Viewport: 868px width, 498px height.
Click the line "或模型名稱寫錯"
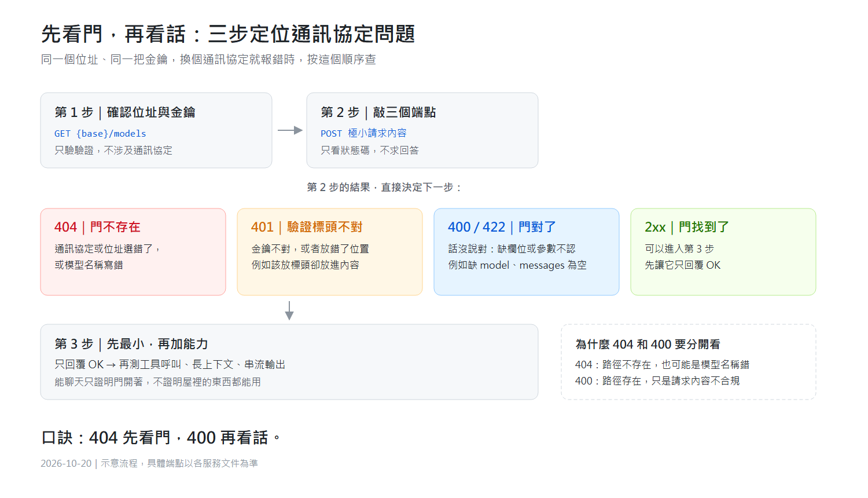(89, 265)
